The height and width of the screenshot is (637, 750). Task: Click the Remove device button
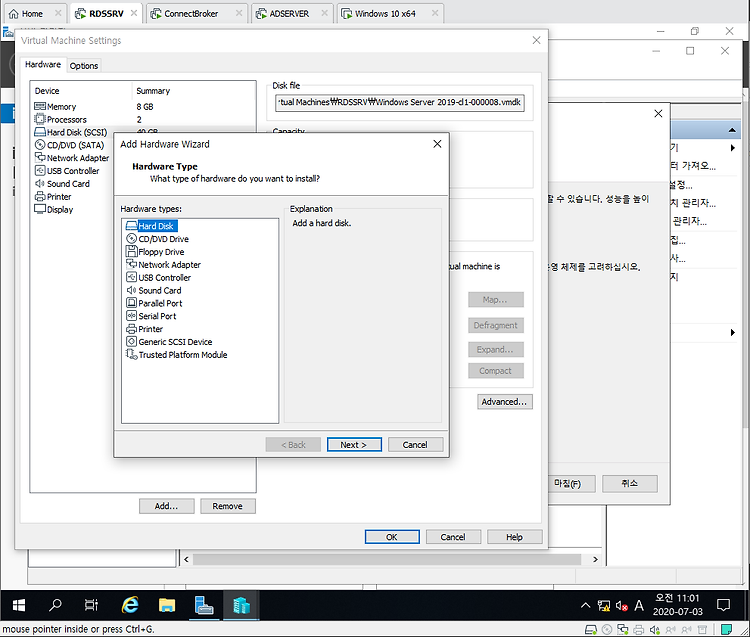pyautogui.click(x=228, y=506)
